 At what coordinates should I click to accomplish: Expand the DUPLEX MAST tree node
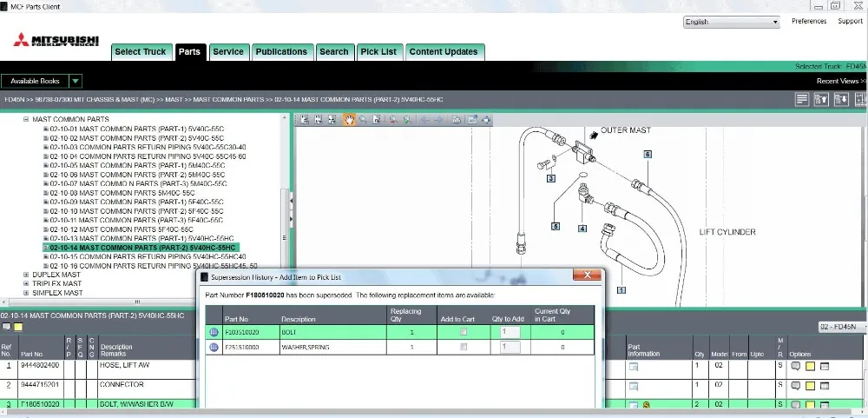(26, 275)
